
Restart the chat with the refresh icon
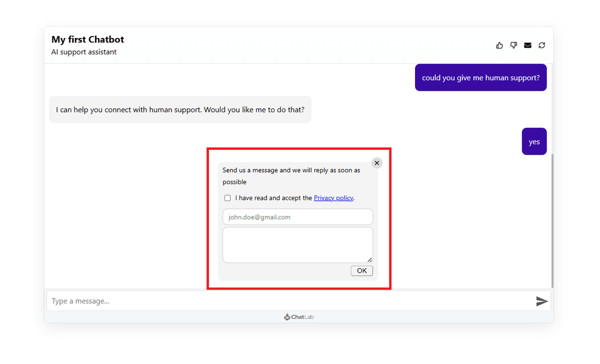click(x=541, y=45)
